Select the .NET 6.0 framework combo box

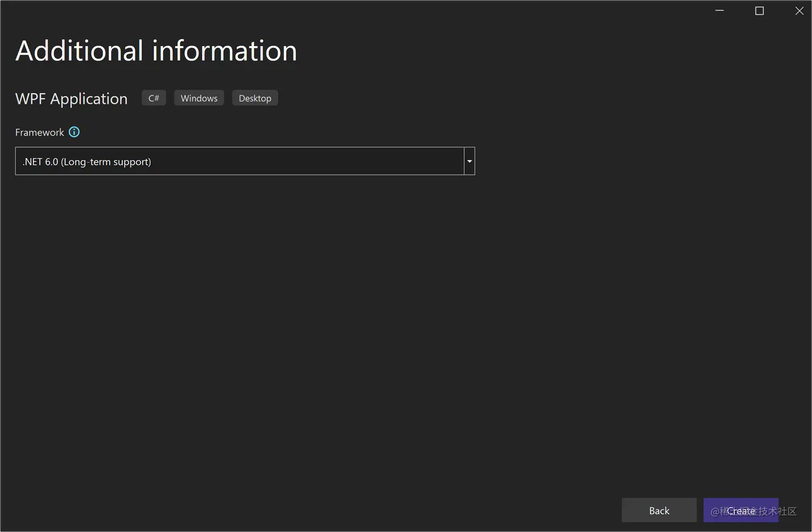pyautogui.click(x=245, y=161)
